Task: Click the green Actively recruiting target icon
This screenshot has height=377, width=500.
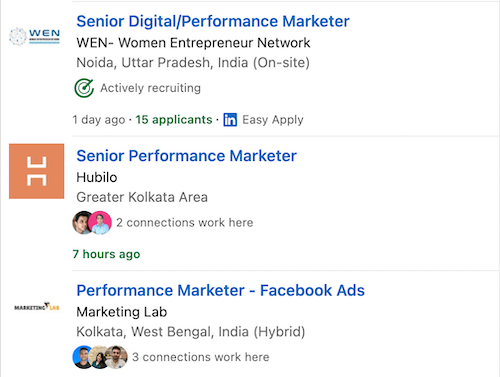Action: pyautogui.click(x=84, y=88)
